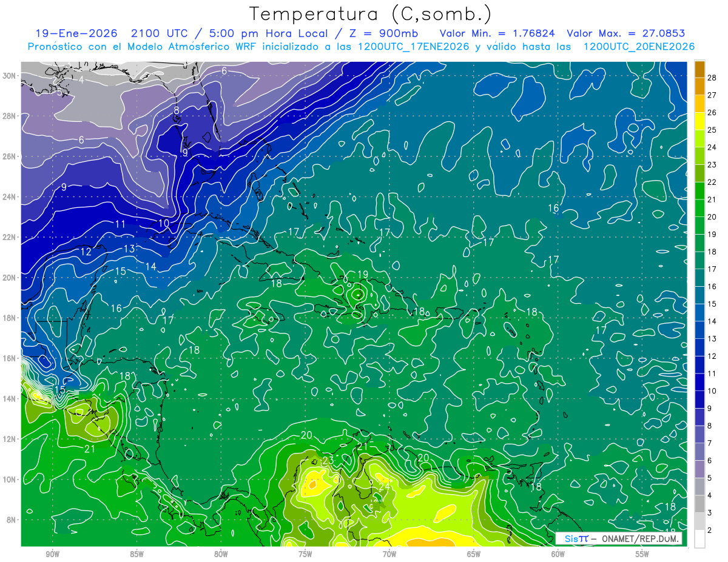The height and width of the screenshot is (562, 728).
Task: Click the "Valor Min. = 1.76824" text
Action: [x=497, y=33]
